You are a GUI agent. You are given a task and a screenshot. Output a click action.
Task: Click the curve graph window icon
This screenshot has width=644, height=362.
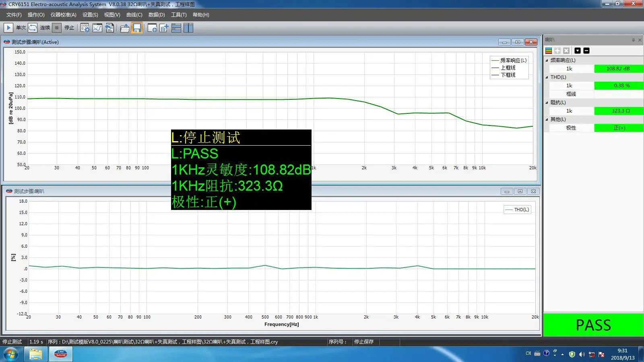pos(97,28)
